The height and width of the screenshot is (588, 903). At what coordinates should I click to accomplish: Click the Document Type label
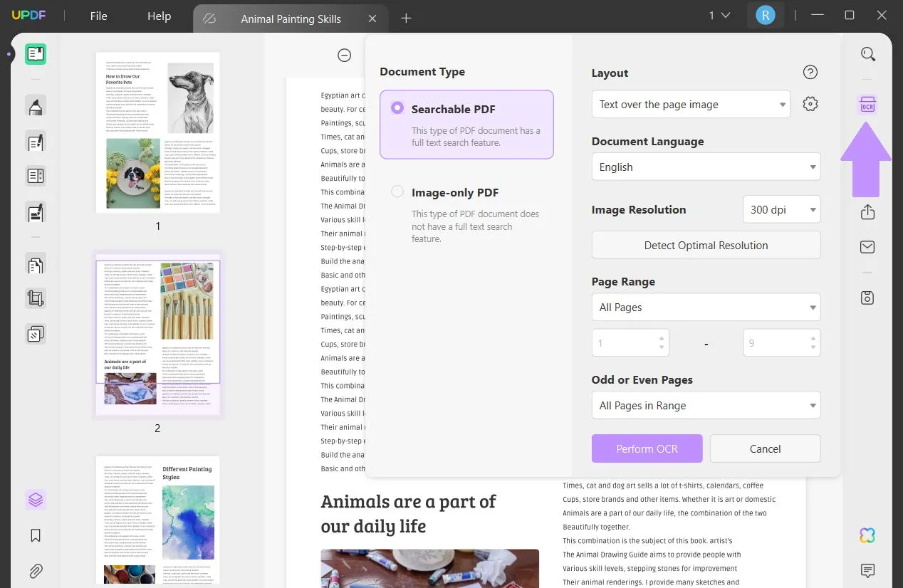click(422, 71)
